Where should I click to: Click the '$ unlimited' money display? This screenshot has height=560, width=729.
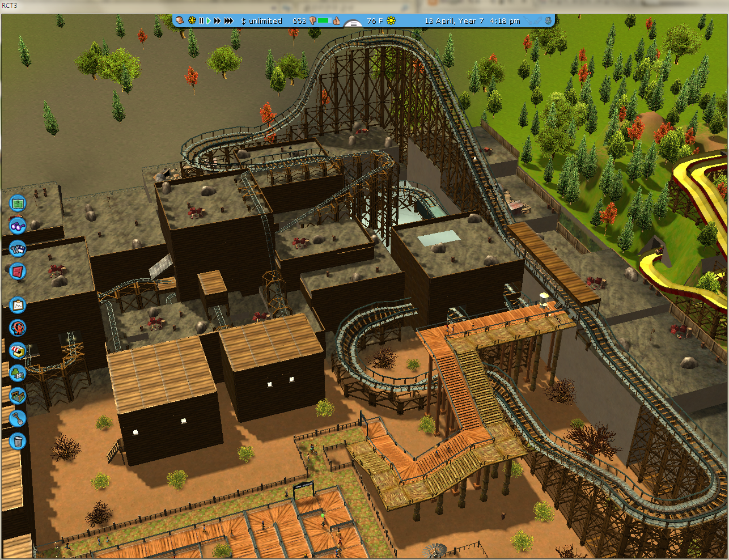click(261, 20)
